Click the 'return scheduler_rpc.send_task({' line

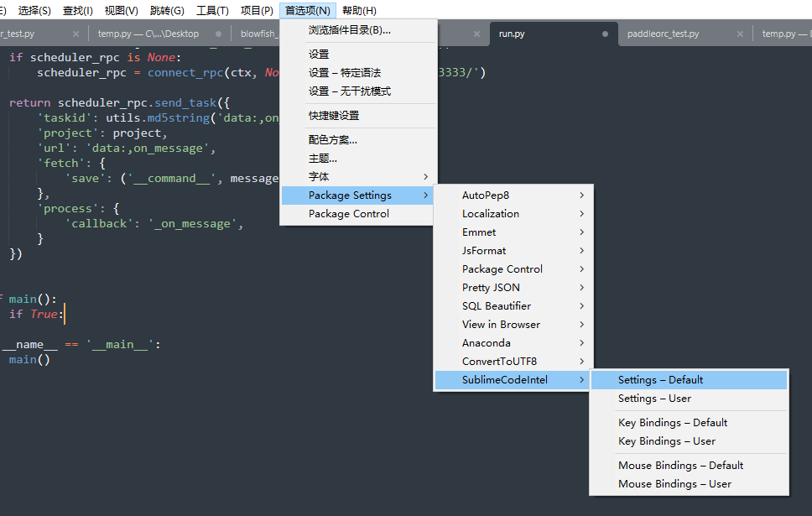click(x=119, y=102)
